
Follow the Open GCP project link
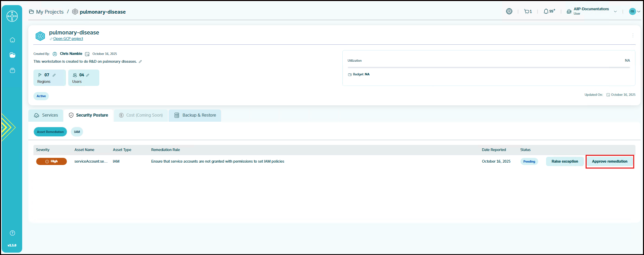click(x=68, y=39)
